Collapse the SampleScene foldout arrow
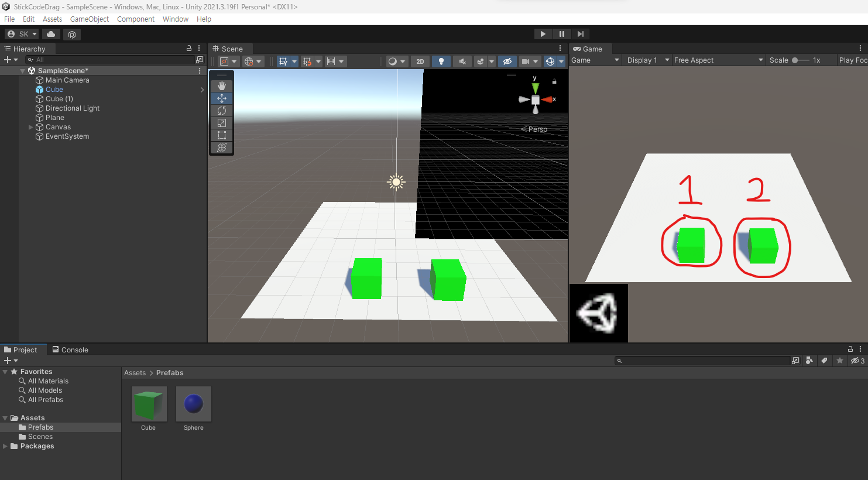The image size is (868, 480). coord(23,71)
